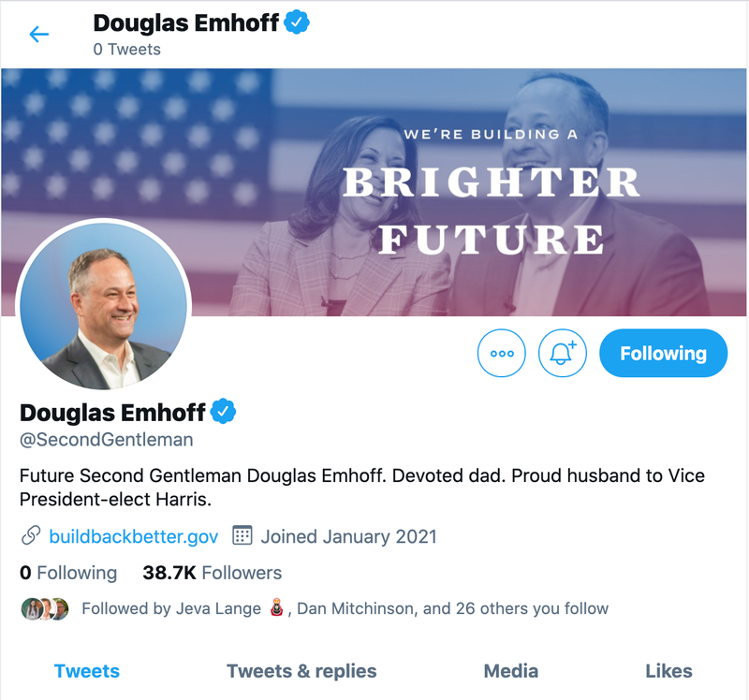Click the verified badge beside profile name
Screen dimensions: 749x700
point(224,412)
